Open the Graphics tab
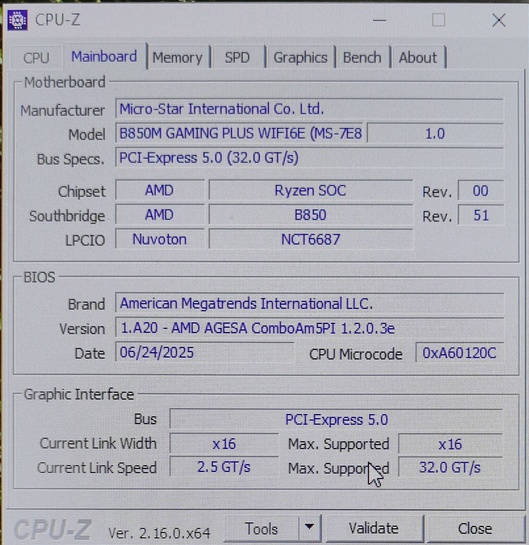 (300, 57)
